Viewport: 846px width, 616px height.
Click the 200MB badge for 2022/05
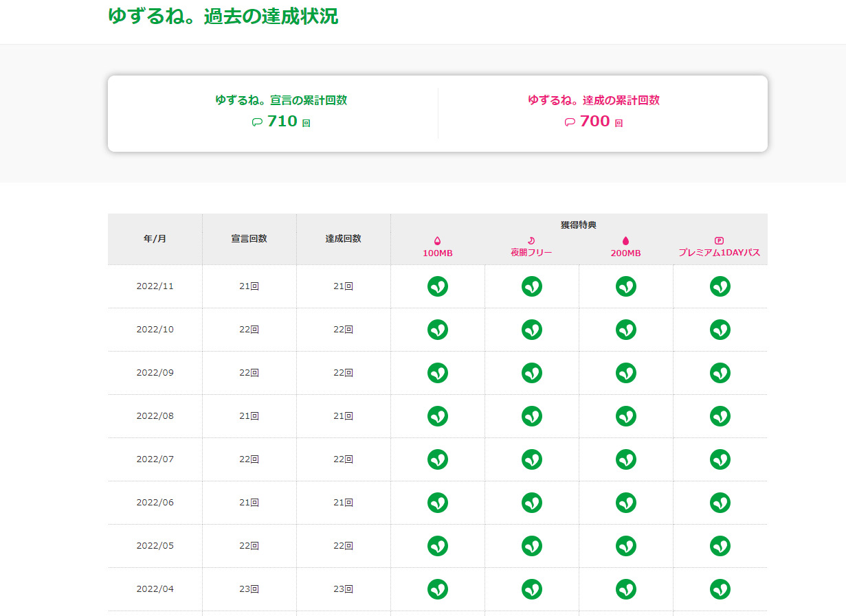click(x=626, y=546)
